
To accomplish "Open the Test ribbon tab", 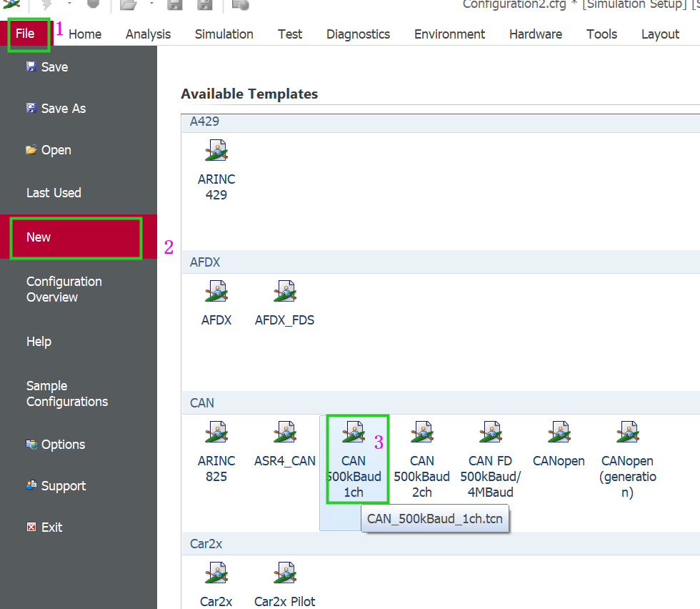I will coord(290,34).
